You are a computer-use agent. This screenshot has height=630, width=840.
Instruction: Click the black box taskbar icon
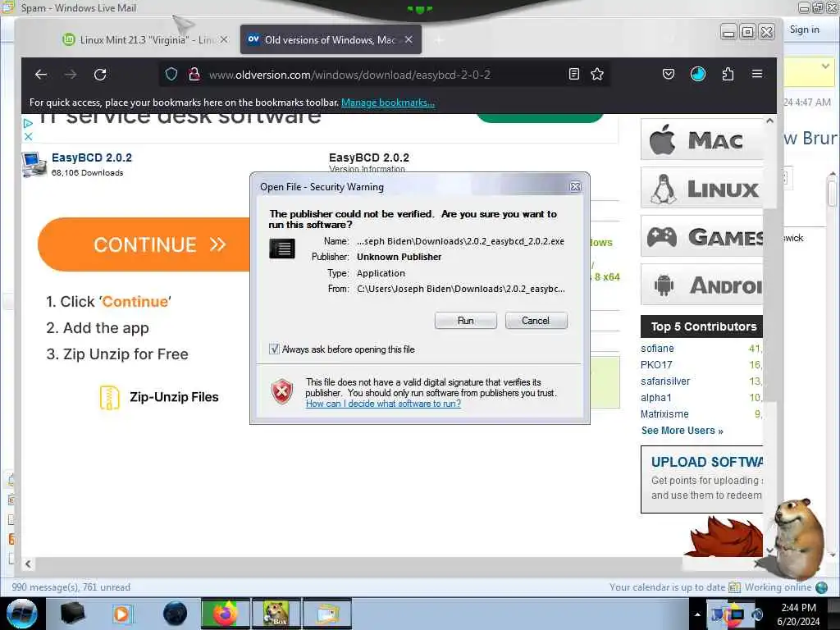[72, 614]
